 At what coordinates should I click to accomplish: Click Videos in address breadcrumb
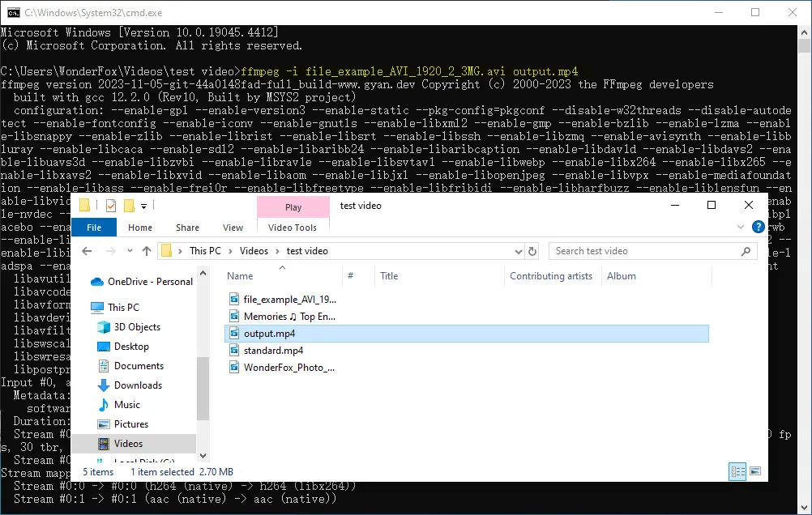click(x=254, y=251)
